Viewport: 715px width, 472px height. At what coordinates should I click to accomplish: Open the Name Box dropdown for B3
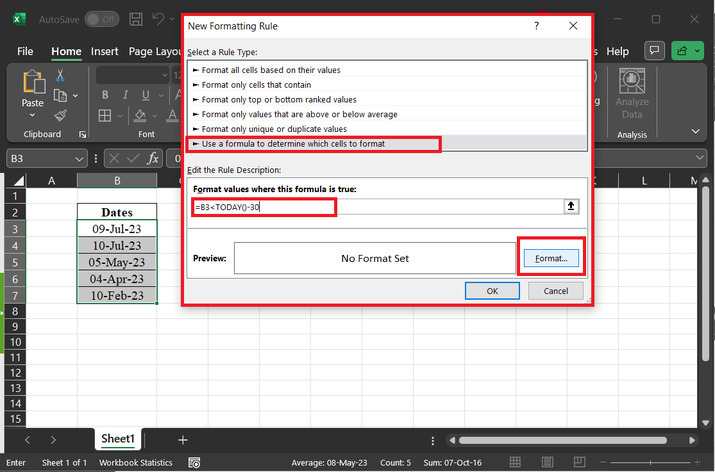pyautogui.click(x=79, y=159)
